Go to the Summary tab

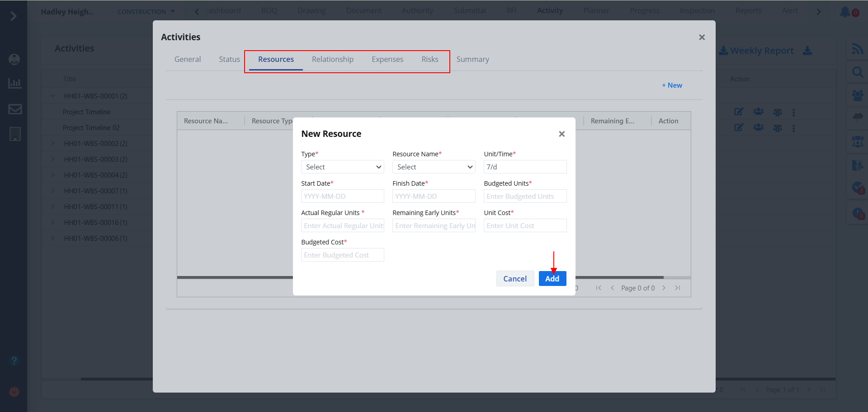472,59
